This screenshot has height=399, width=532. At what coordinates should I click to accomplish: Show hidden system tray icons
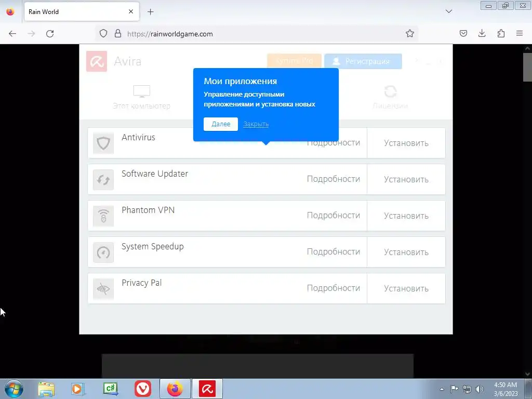[x=442, y=389]
